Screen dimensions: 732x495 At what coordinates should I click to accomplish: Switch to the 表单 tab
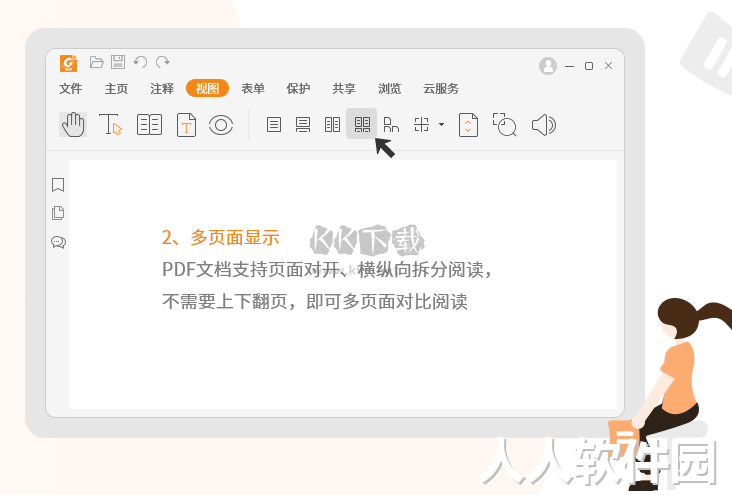tap(253, 88)
